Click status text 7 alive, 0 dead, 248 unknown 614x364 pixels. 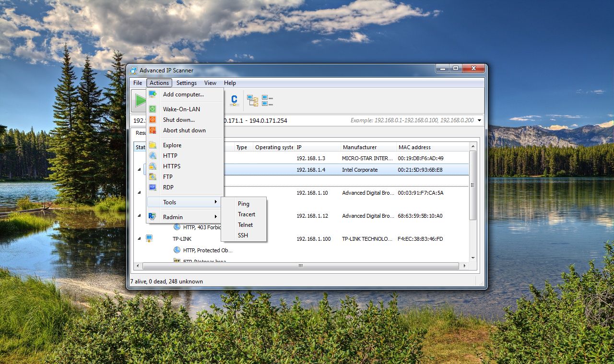tap(166, 282)
